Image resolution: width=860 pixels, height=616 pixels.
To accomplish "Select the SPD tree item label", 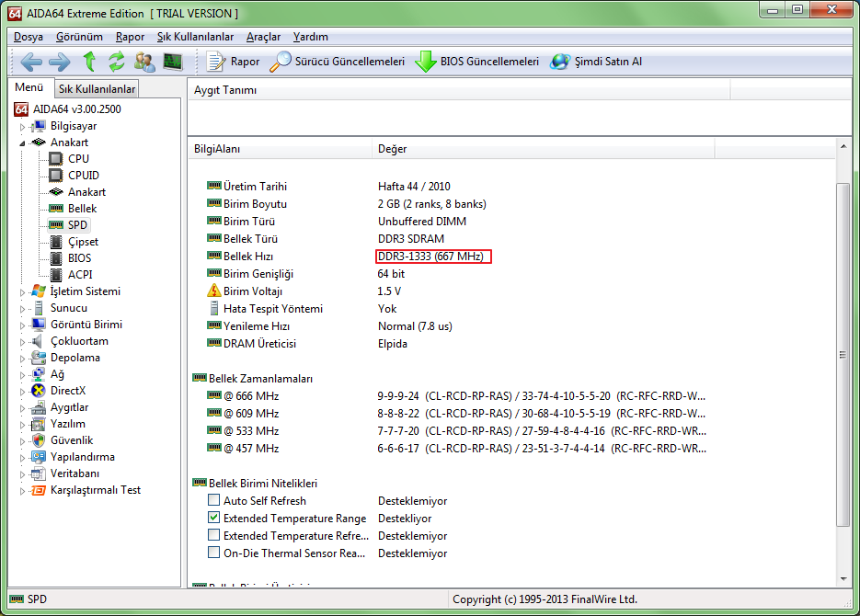I will 77,225.
